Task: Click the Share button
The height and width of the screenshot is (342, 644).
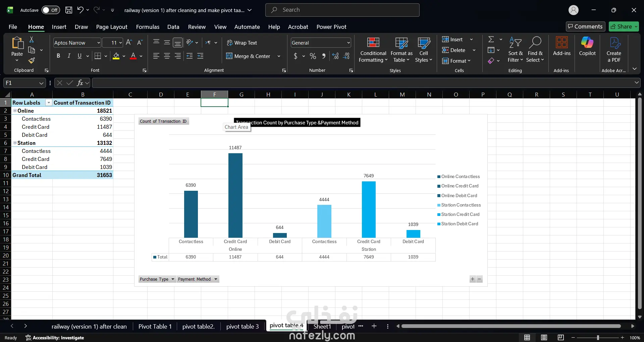Action: pyautogui.click(x=624, y=26)
